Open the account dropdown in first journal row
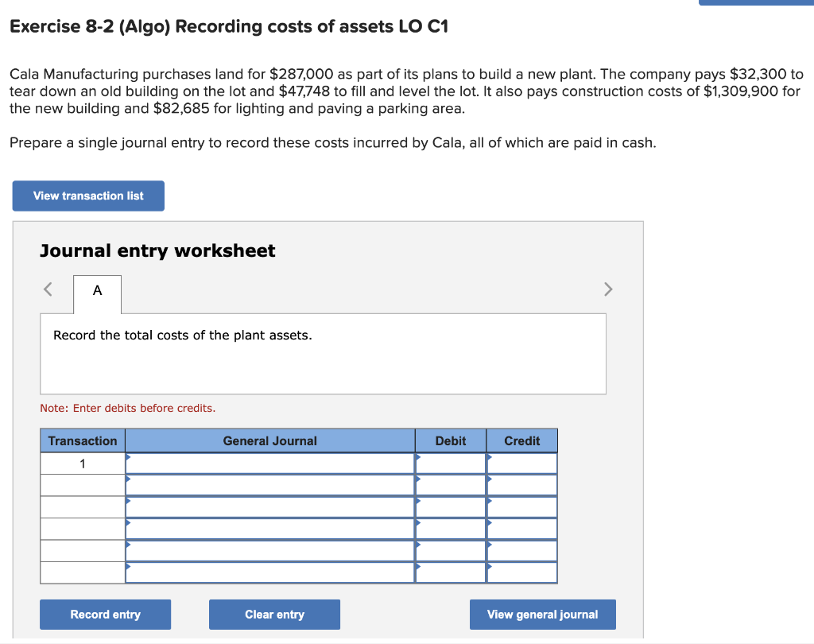814x644 pixels. coord(269,462)
